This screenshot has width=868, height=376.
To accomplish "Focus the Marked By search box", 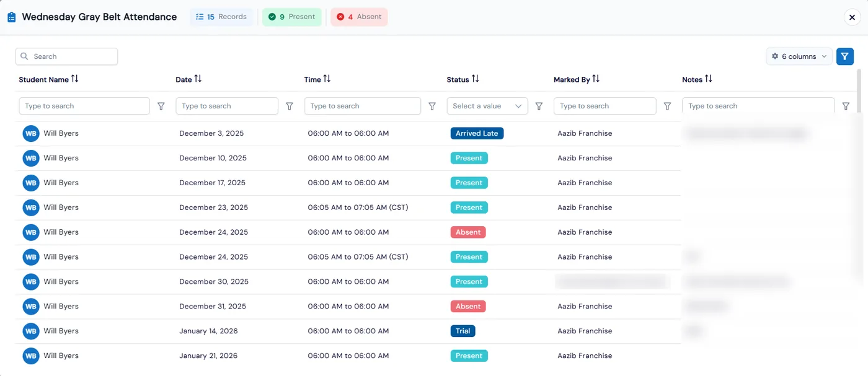I will (x=605, y=106).
